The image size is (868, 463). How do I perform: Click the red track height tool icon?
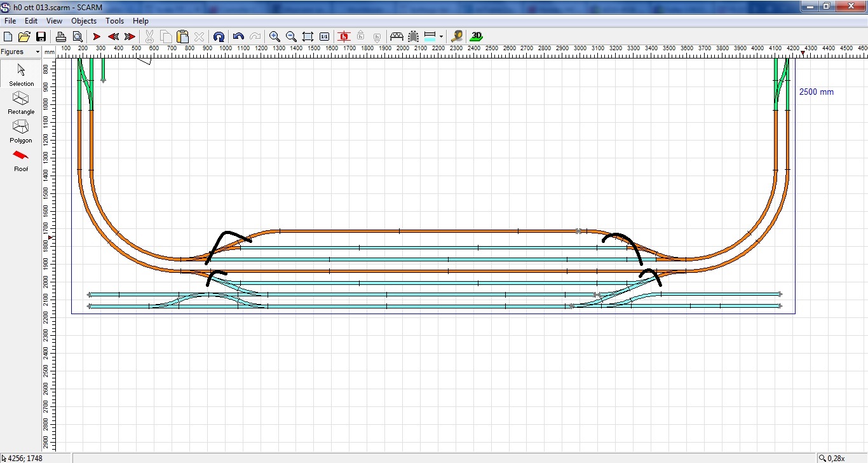[x=344, y=37]
